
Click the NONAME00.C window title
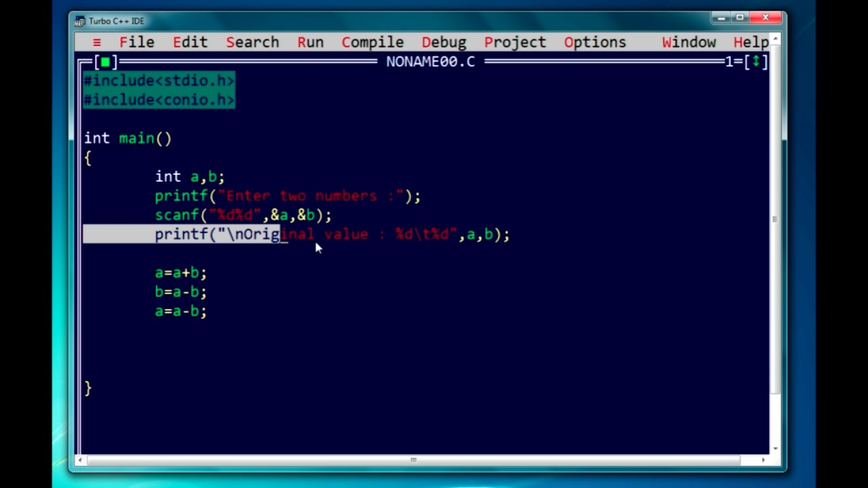click(x=431, y=62)
